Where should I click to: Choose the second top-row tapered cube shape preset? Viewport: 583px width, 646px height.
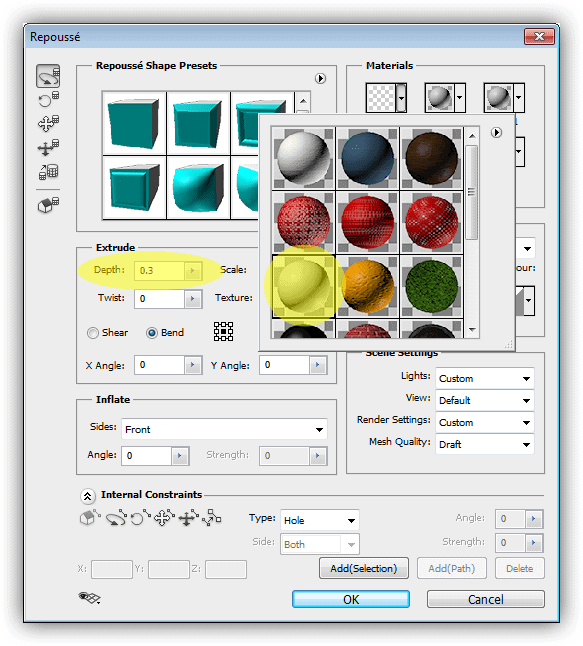(x=199, y=124)
